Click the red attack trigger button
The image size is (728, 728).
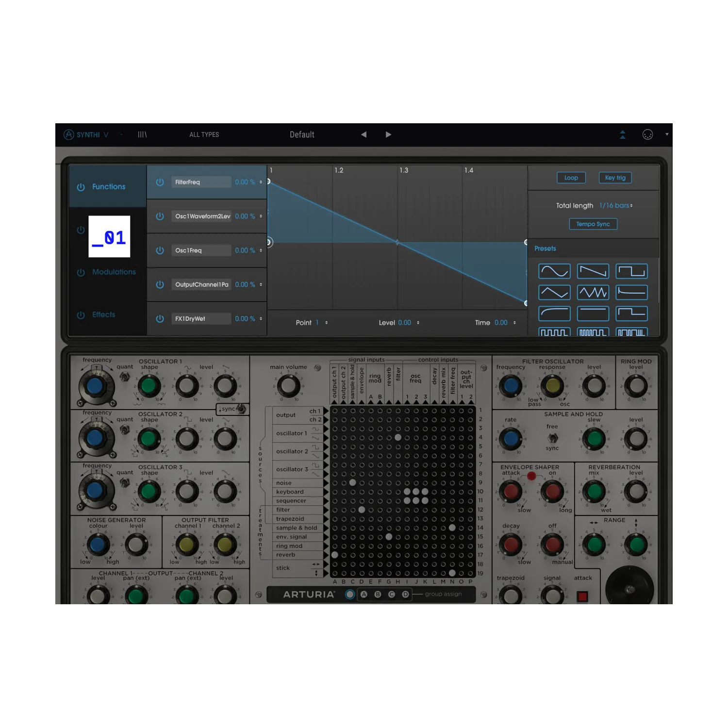click(582, 596)
